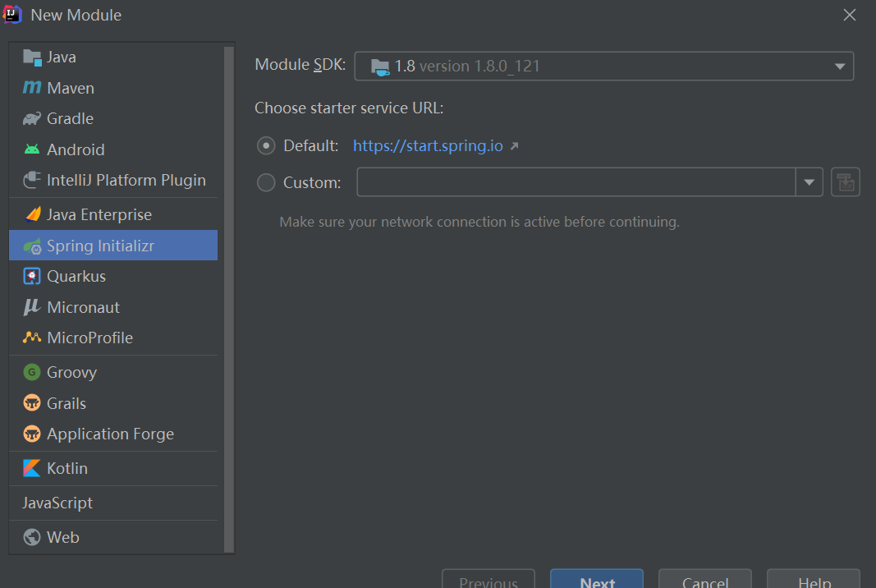Image resolution: width=876 pixels, height=588 pixels.
Task: Select Java in the module type list
Action: coord(113,57)
